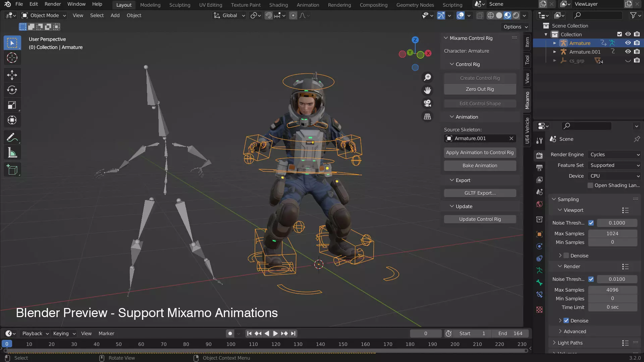The height and width of the screenshot is (362, 644).
Task: Toggle Armature visibility eye in outliner
Action: click(628, 43)
